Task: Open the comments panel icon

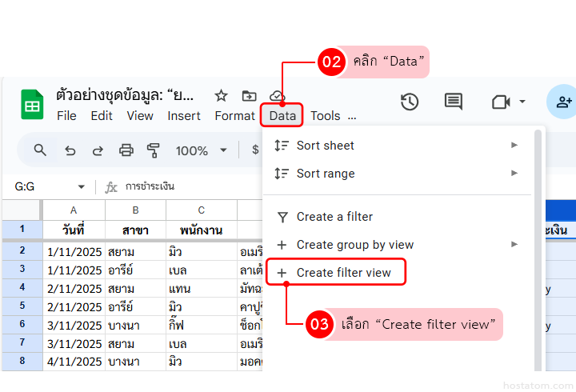Action: pyautogui.click(x=454, y=102)
